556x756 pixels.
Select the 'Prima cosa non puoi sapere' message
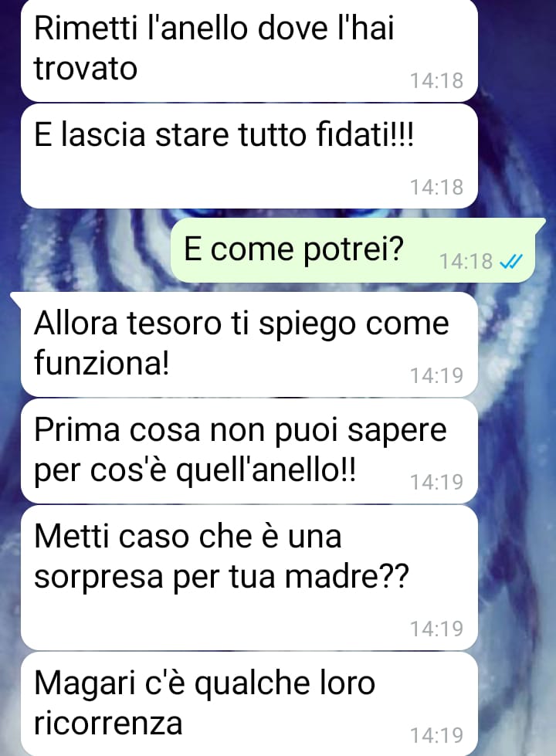(x=249, y=451)
